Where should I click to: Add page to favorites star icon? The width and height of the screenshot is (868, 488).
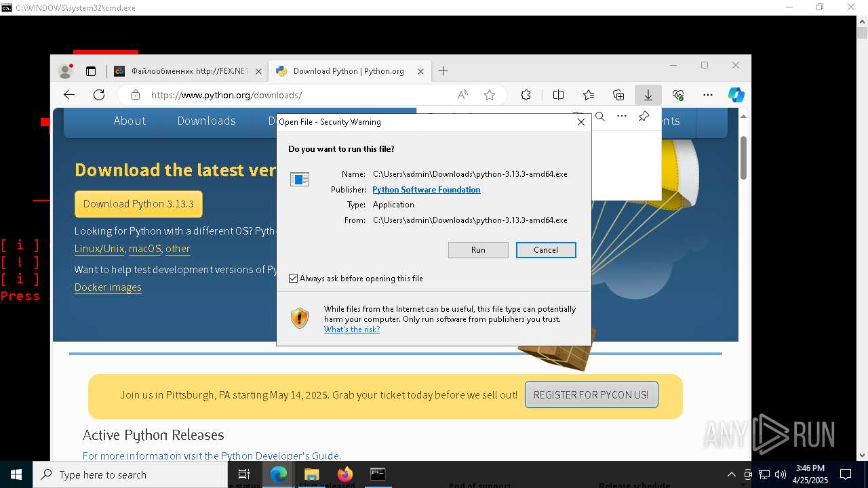point(490,95)
